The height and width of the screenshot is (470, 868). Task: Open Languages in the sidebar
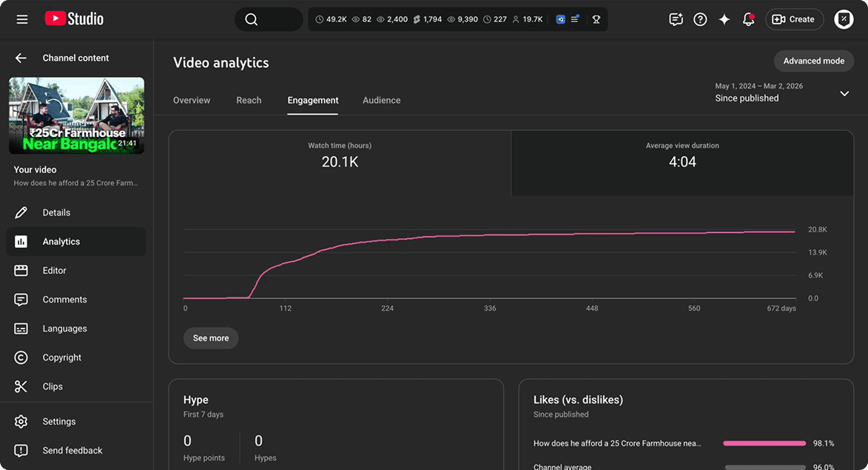click(x=75, y=329)
